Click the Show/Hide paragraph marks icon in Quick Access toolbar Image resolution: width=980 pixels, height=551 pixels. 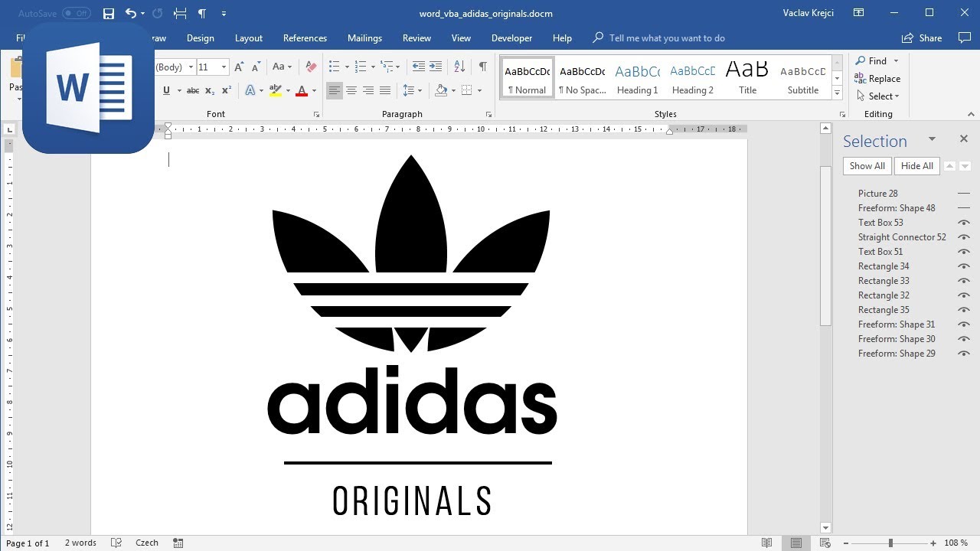(202, 14)
